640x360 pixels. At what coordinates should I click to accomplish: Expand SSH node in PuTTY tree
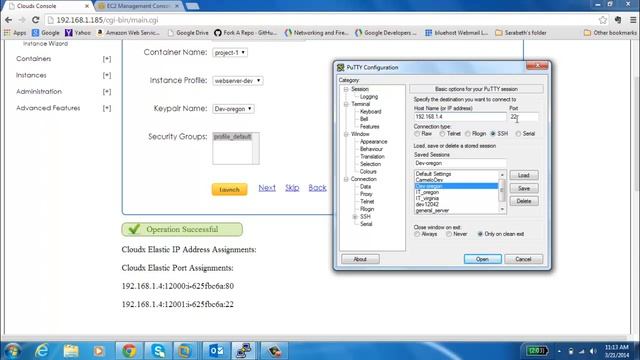pyautogui.click(x=355, y=217)
